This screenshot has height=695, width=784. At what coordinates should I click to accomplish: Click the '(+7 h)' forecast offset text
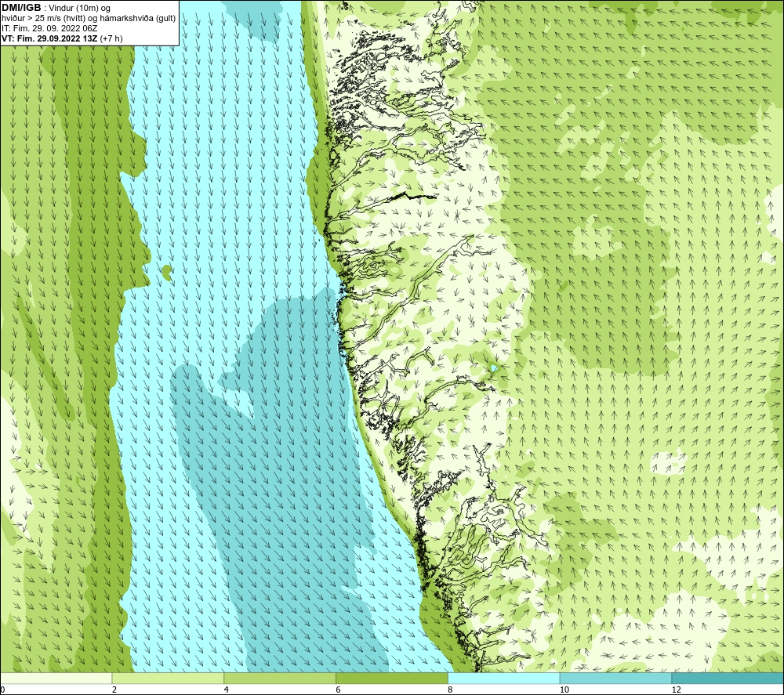click(x=111, y=38)
